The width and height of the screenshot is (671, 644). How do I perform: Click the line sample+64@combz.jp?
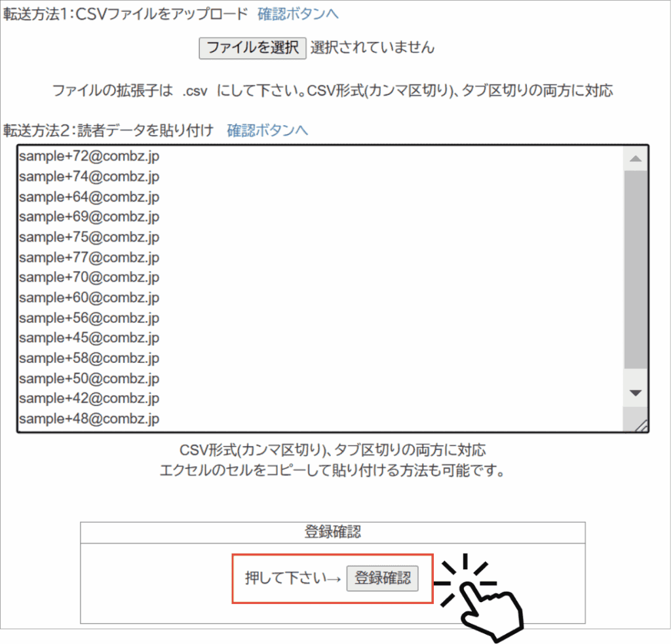click(89, 197)
